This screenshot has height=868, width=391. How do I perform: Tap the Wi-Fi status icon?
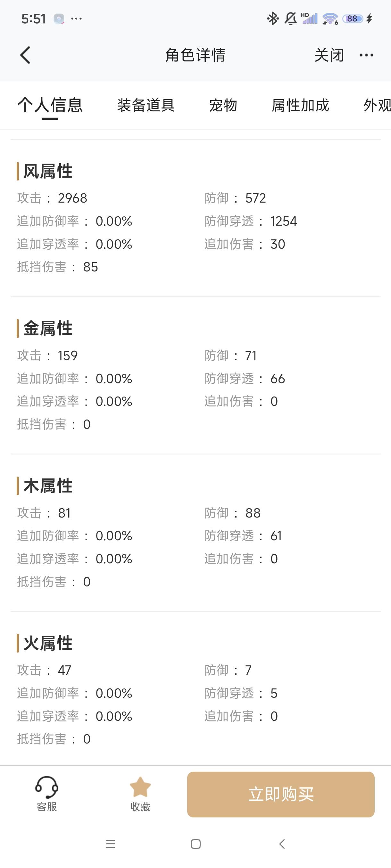click(x=330, y=19)
